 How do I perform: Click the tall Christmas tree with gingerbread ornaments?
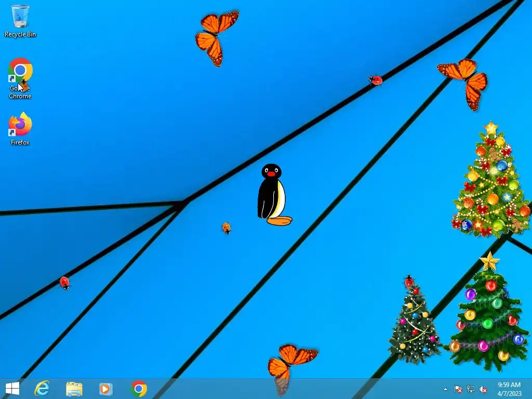tap(491, 179)
